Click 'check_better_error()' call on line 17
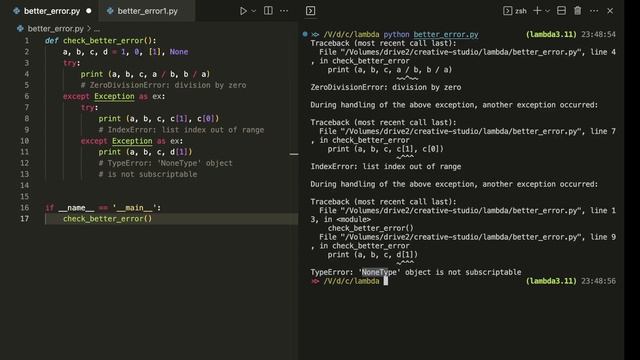The height and width of the screenshot is (360, 640). click(107, 219)
